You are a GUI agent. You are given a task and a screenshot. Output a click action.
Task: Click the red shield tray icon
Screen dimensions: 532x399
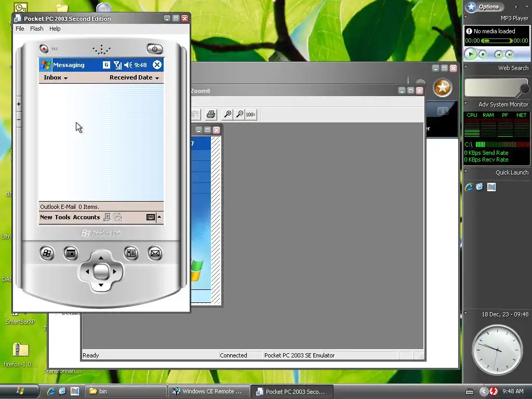click(x=494, y=391)
